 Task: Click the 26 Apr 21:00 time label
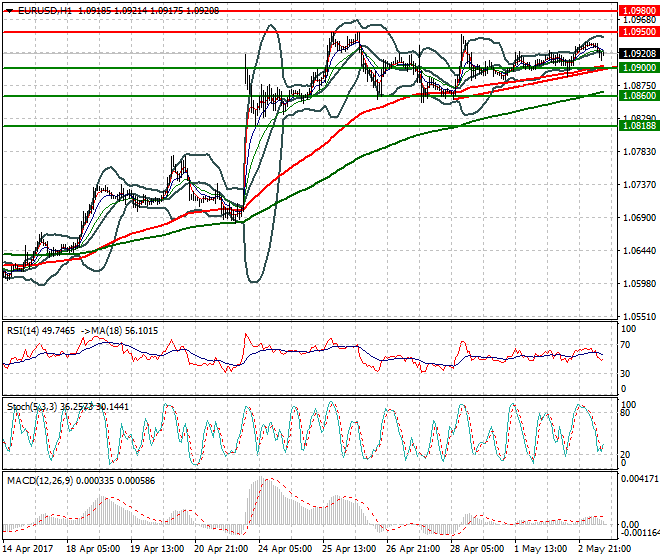(x=413, y=549)
